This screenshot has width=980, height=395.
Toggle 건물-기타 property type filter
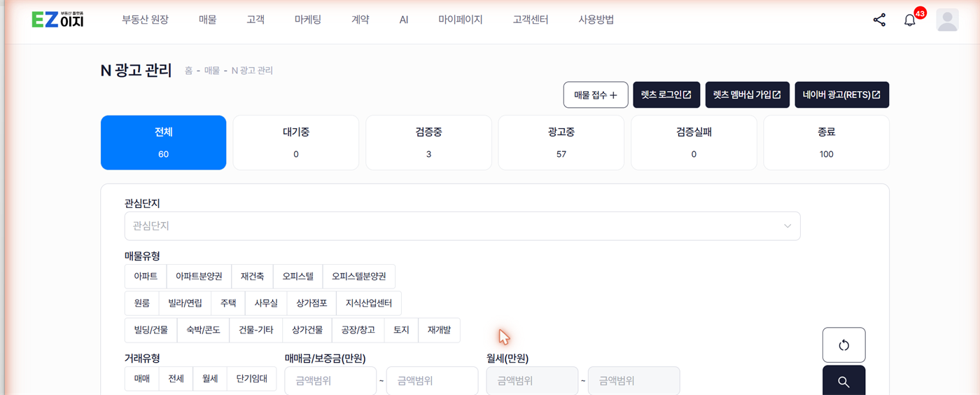(256, 330)
